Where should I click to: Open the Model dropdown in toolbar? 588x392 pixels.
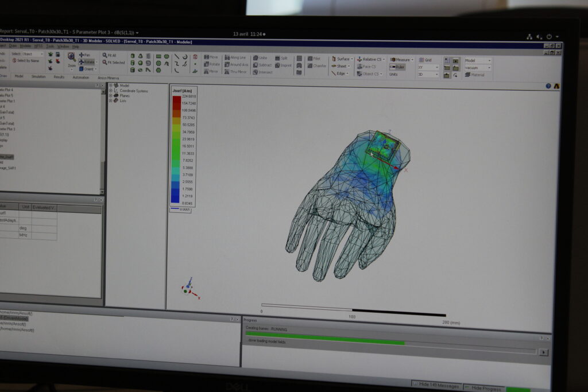coord(477,60)
